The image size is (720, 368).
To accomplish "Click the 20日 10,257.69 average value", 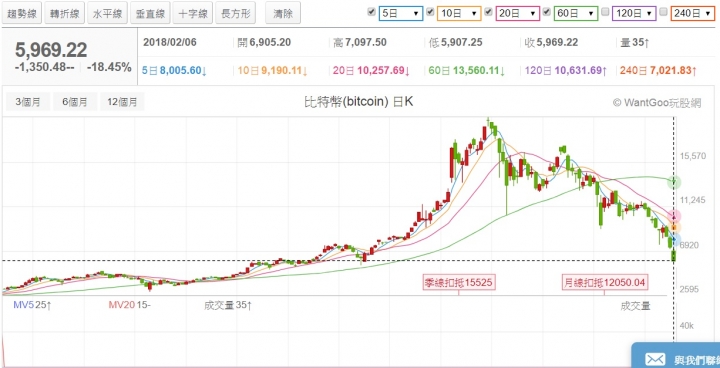I will click(x=371, y=71).
